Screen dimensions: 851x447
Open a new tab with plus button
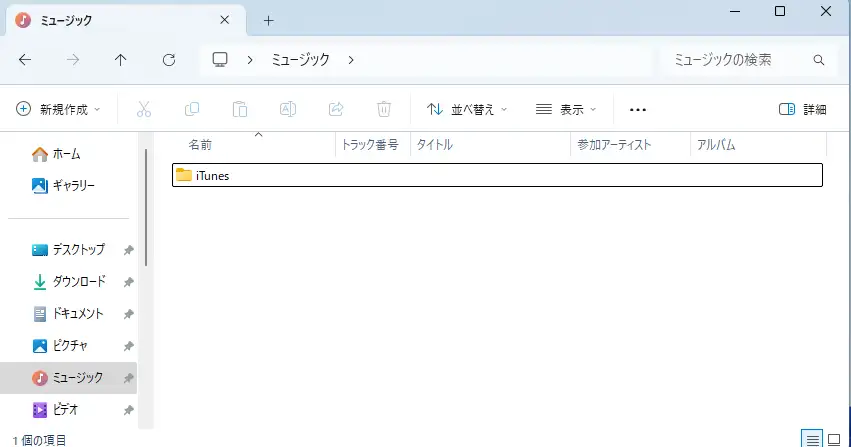[x=268, y=21]
